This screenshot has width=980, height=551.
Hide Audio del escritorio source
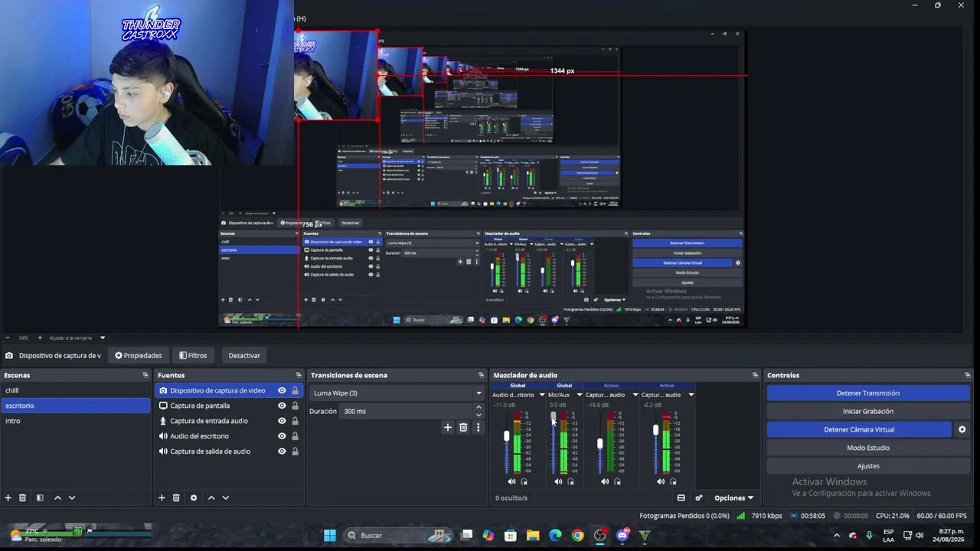[282, 436]
